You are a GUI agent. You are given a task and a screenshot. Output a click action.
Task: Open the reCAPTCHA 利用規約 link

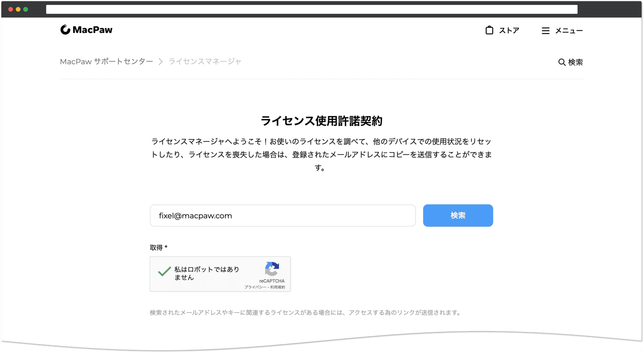pos(278,287)
